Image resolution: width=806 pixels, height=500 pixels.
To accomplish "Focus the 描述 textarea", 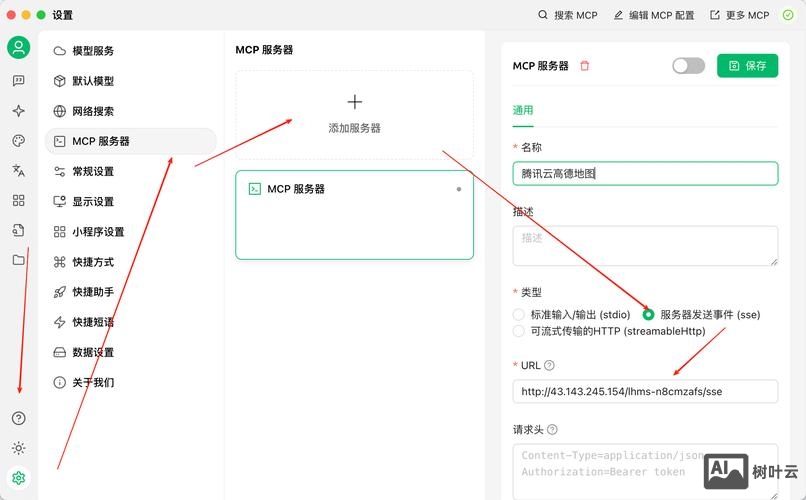I will point(645,246).
